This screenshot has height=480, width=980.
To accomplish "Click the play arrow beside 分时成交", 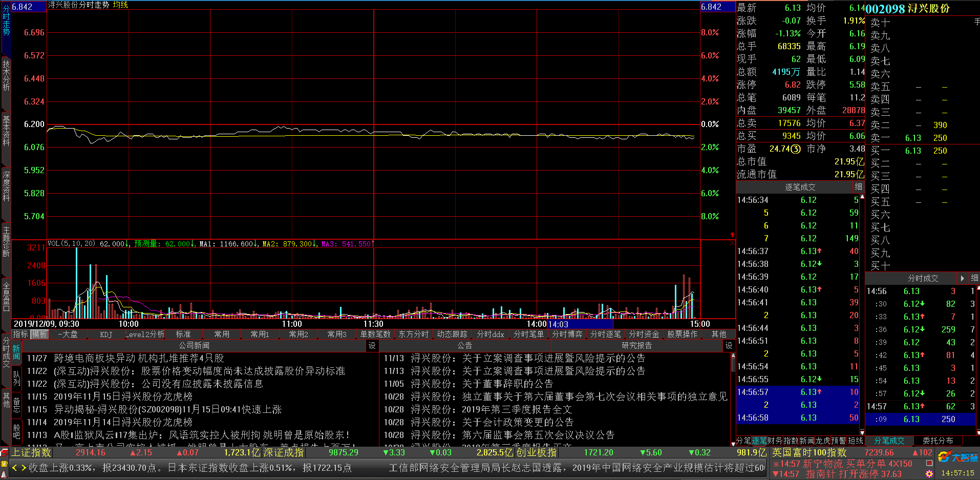I will tap(963, 278).
